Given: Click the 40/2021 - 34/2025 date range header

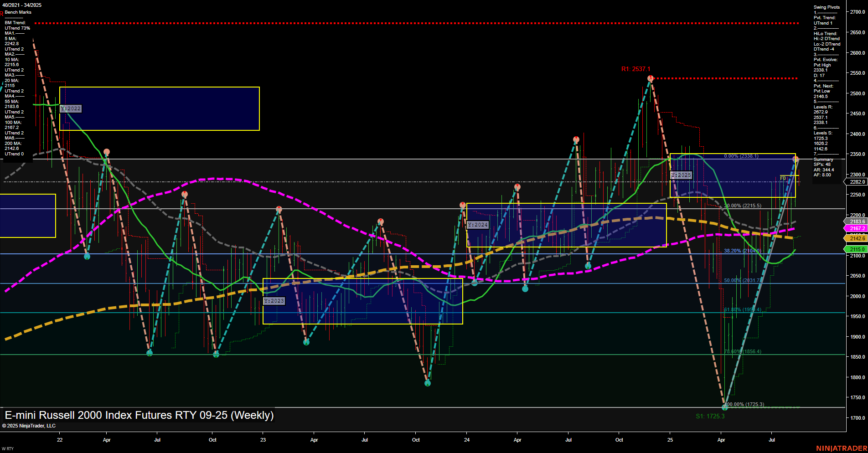Looking at the screenshot, I should click(x=22, y=5).
